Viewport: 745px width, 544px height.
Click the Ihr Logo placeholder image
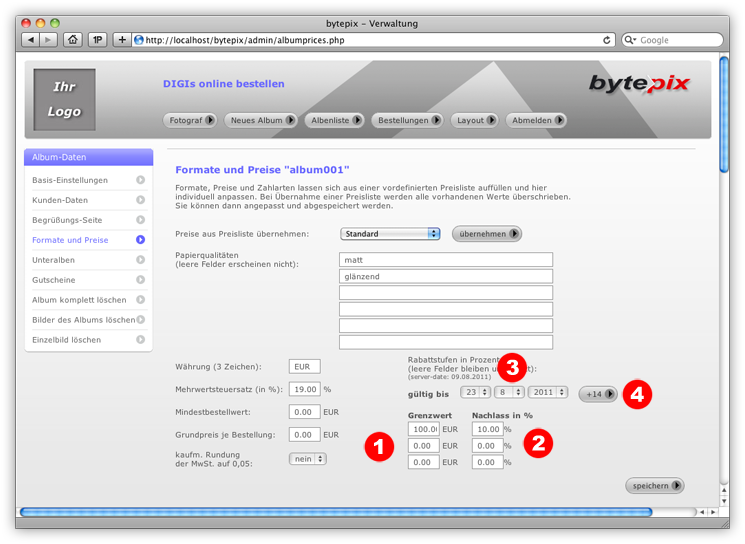65,100
